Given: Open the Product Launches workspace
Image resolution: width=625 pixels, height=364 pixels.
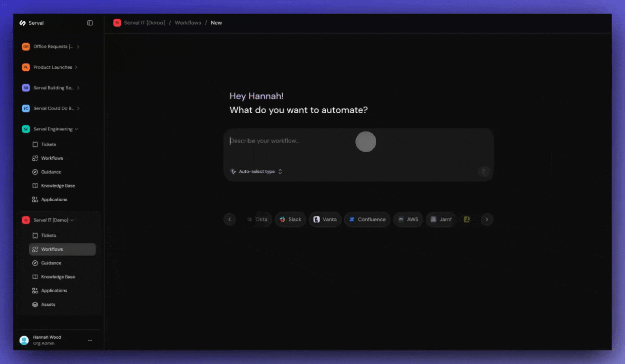Looking at the screenshot, I should pyautogui.click(x=53, y=67).
